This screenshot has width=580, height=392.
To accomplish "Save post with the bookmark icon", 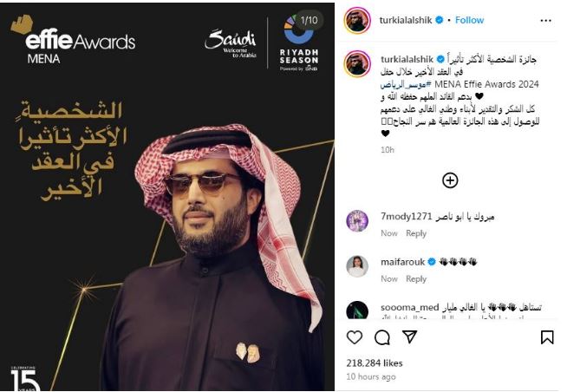I will tap(547, 337).
